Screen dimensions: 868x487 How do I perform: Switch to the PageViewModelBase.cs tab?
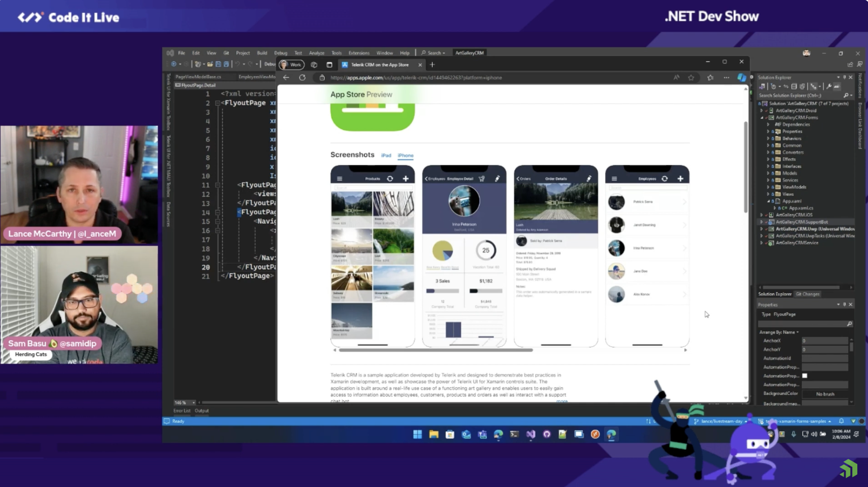click(x=198, y=77)
